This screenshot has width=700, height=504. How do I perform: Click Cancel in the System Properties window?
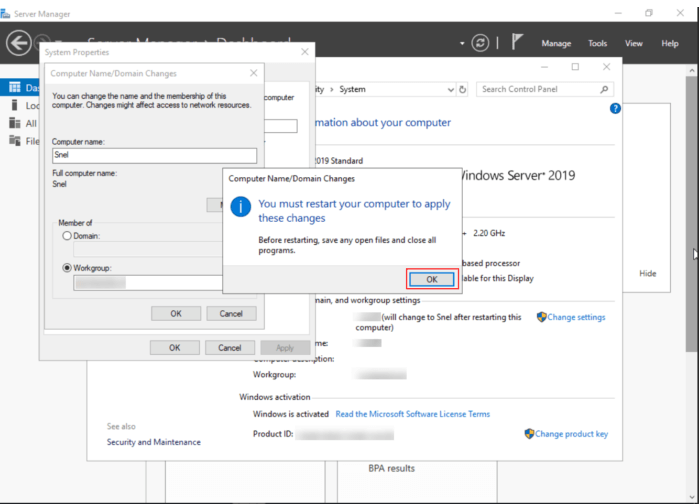click(x=229, y=348)
